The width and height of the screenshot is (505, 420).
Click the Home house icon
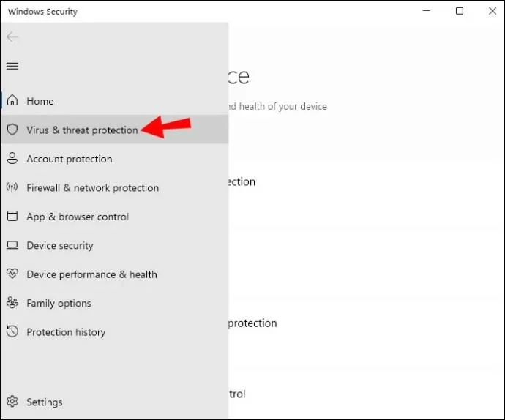[12, 100]
